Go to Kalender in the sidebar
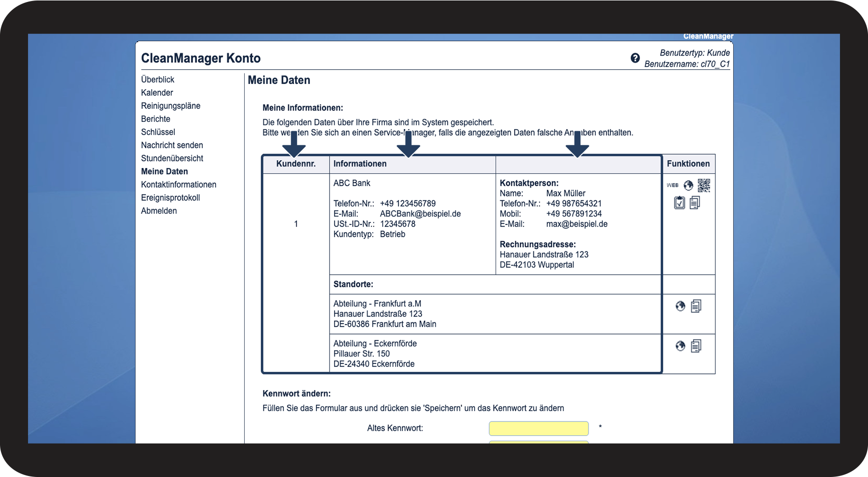 [x=157, y=93]
